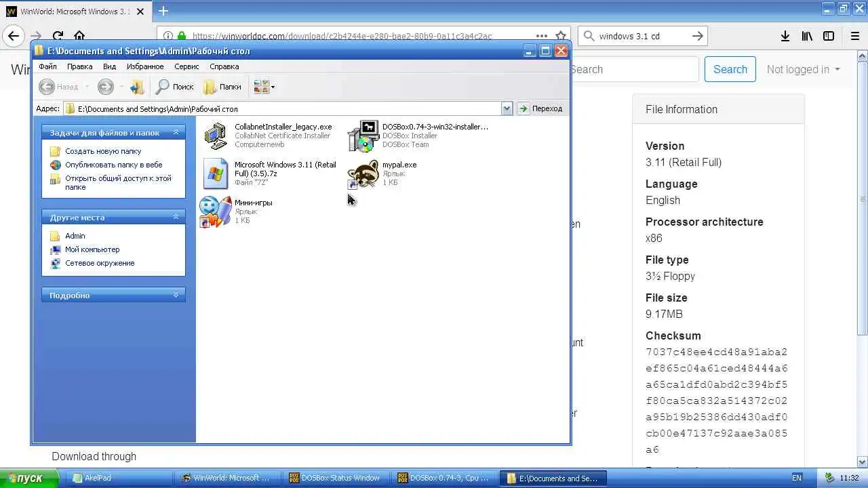Switch to DOSBox Status Window taskbar item
Image resolution: width=868 pixels, height=488 pixels.
[x=336, y=478]
